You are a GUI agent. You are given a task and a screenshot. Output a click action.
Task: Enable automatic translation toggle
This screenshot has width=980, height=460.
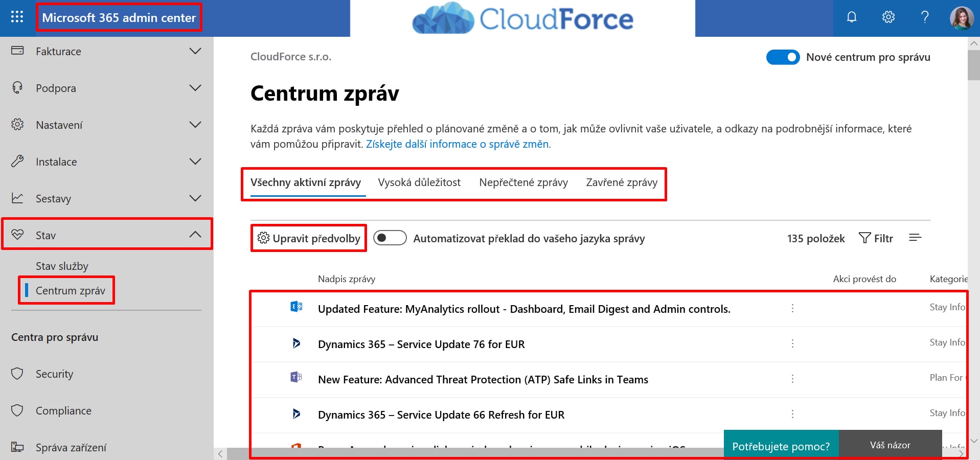click(390, 238)
